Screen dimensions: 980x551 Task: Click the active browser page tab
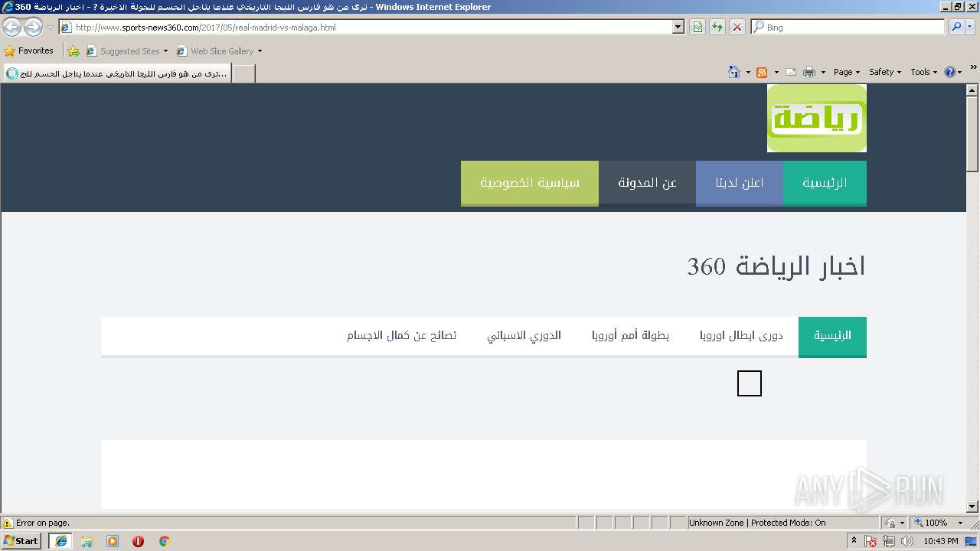point(116,73)
